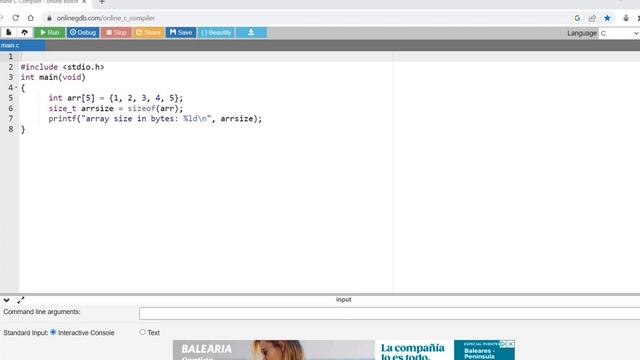Click the sizeof(arr) text on line 6
The height and width of the screenshot is (360, 640).
point(155,109)
